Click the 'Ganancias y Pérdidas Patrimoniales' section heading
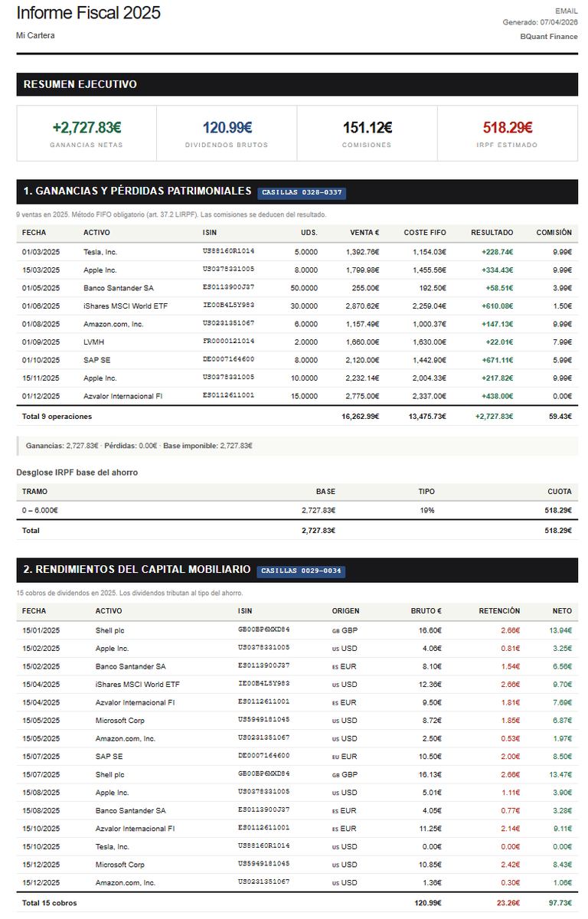The image size is (588, 919). (x=137, y=191)
